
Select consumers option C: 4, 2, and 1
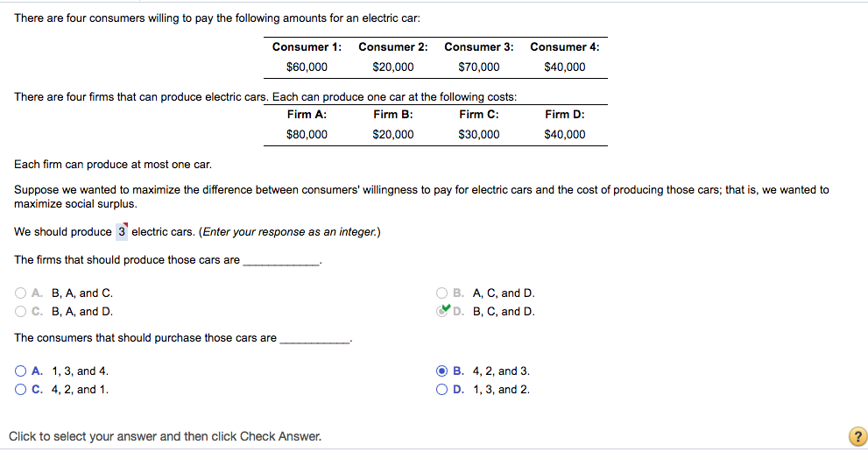click(x=20, y=390)
